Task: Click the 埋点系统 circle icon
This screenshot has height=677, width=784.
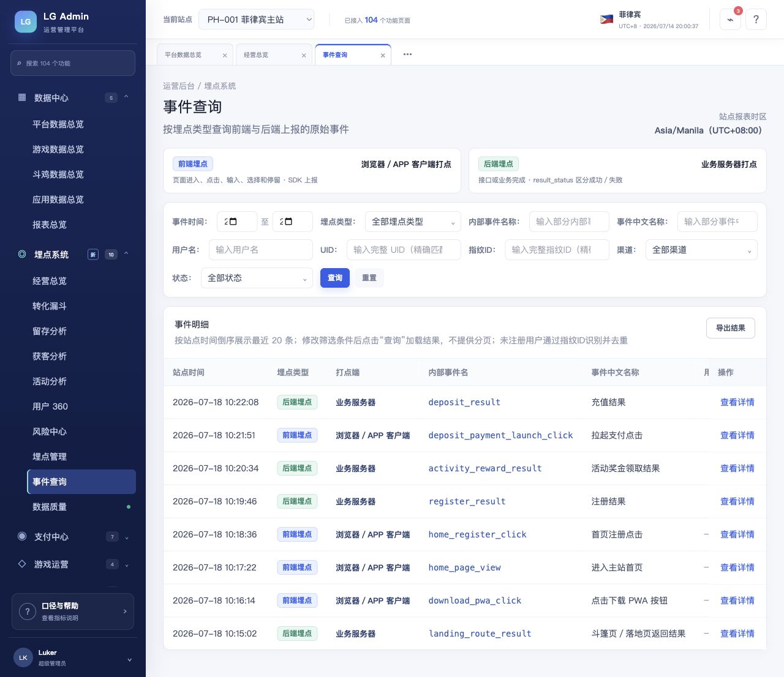Action: pos(22,254)
